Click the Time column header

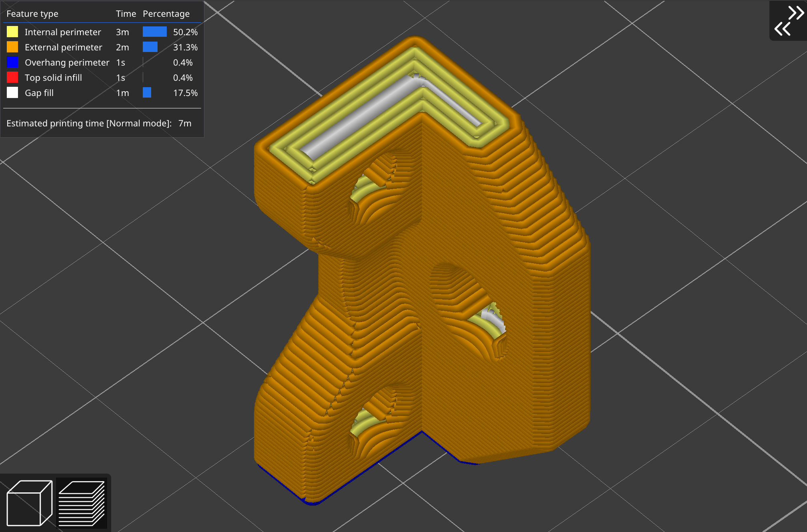click(x=126, y=14)
